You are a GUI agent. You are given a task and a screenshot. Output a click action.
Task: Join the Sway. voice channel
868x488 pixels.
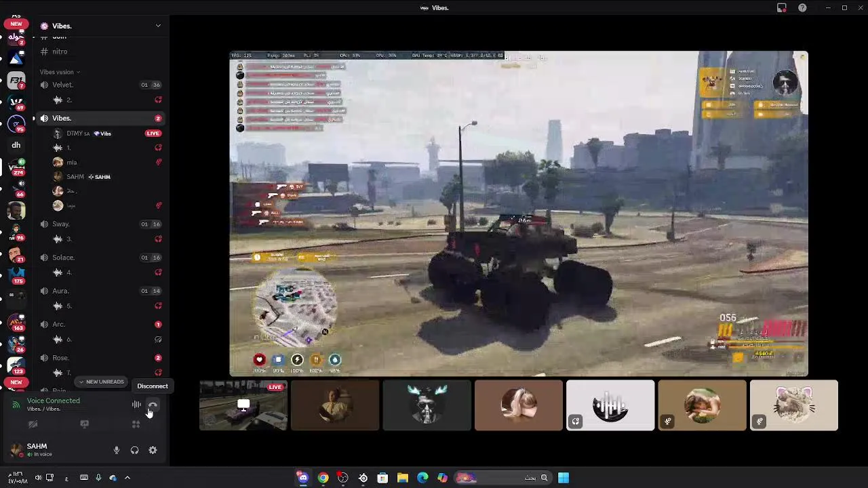click(102, 224)
